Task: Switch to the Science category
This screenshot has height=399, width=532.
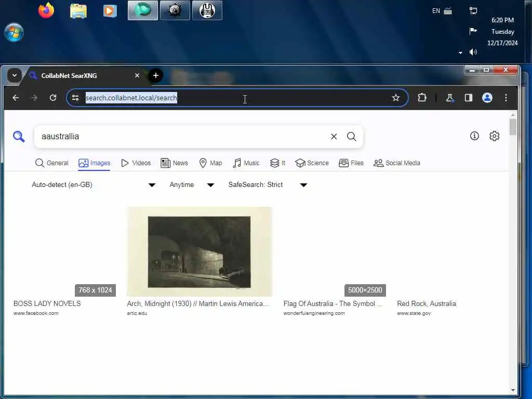Action: click(312, 163)
